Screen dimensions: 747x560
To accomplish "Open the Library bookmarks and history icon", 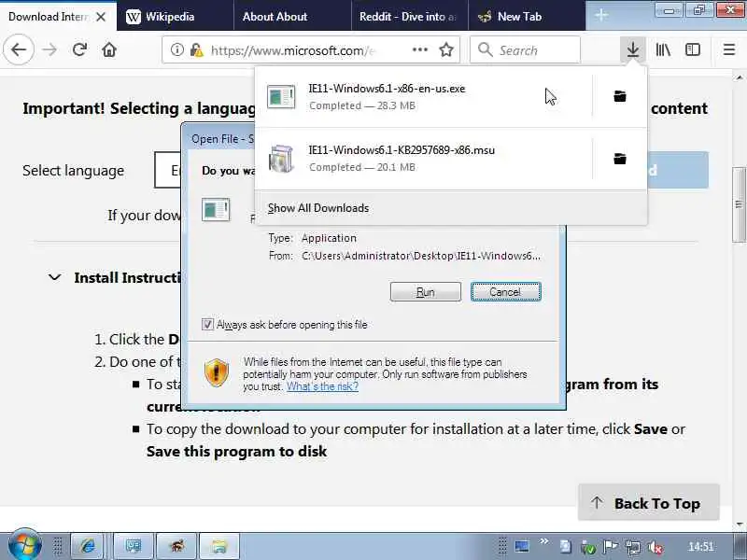I will point(663,49).
